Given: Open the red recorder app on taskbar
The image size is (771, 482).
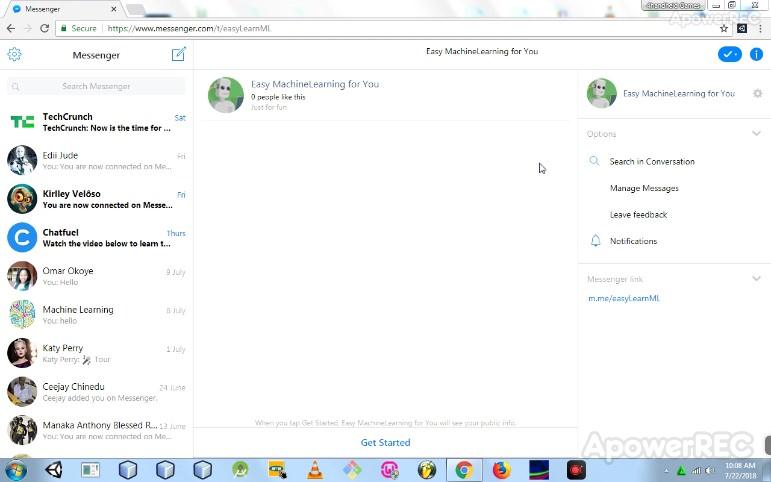Looking at the screenshot, I should [x=576, y=470].
